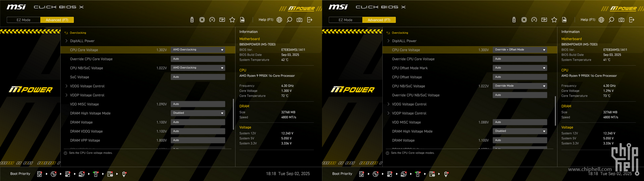
Task: Open AMD Overclocking dropdown for CPU NB/SoC Voltage
Action: (198, 68)
